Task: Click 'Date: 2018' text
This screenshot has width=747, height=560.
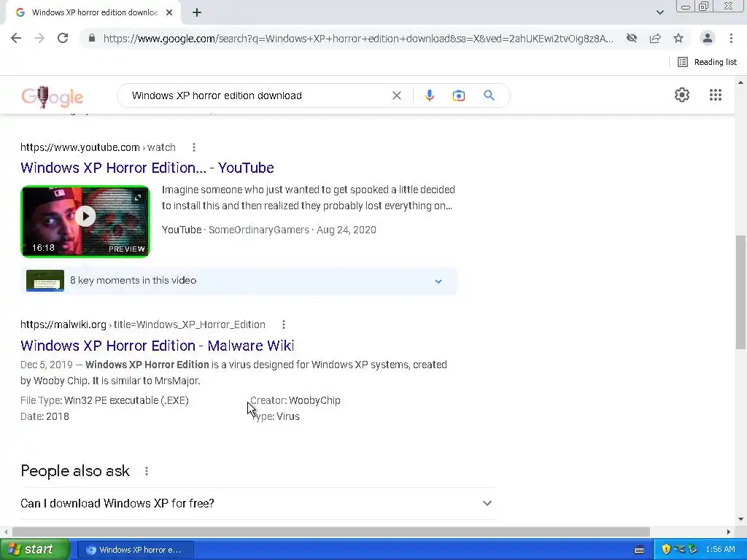Action: click(44, 416)
